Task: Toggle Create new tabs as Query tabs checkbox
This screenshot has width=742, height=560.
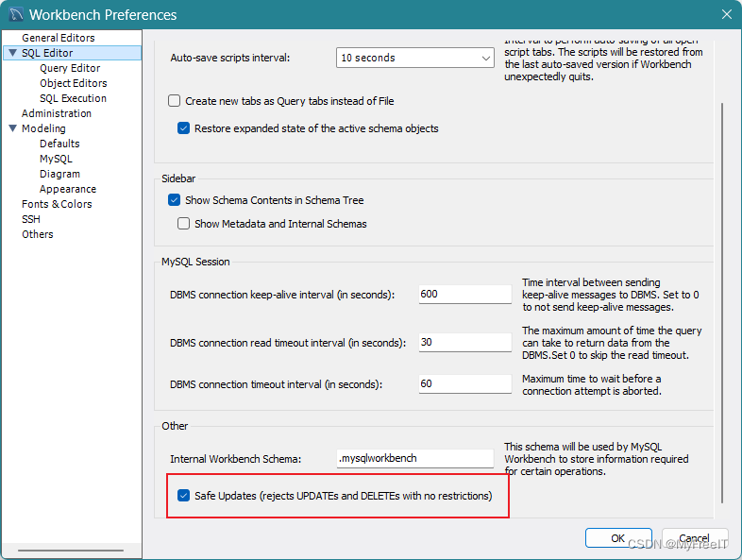Action: pos(174,101)
